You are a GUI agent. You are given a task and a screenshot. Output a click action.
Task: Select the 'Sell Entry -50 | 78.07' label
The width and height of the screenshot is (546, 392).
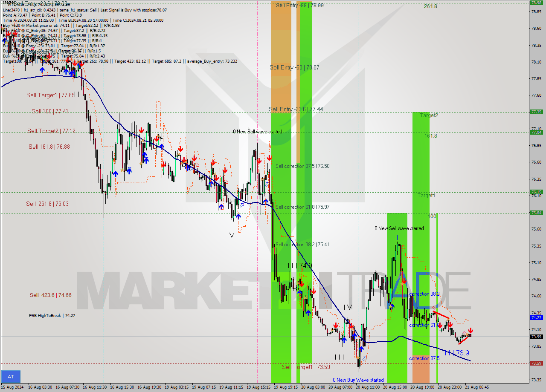(x=294, y=67)
